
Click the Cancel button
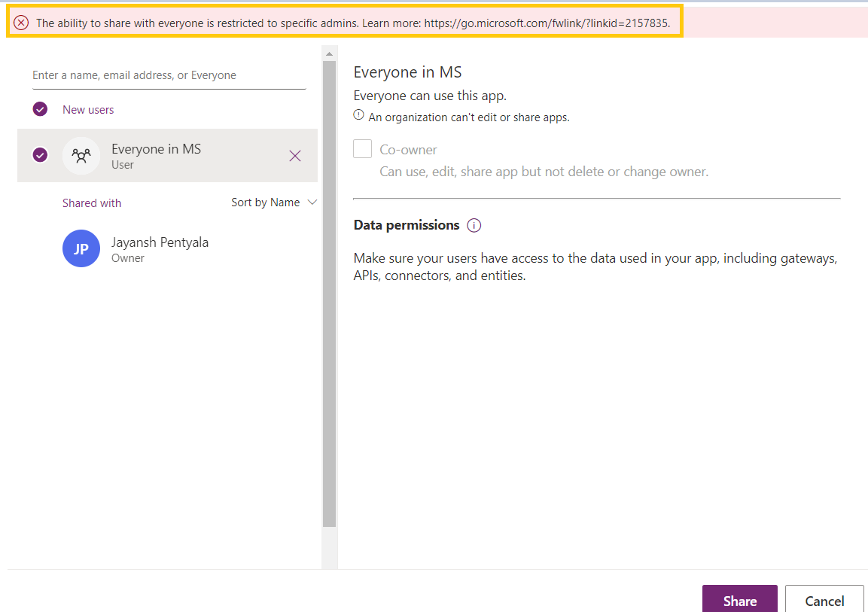tap(824, 600)
